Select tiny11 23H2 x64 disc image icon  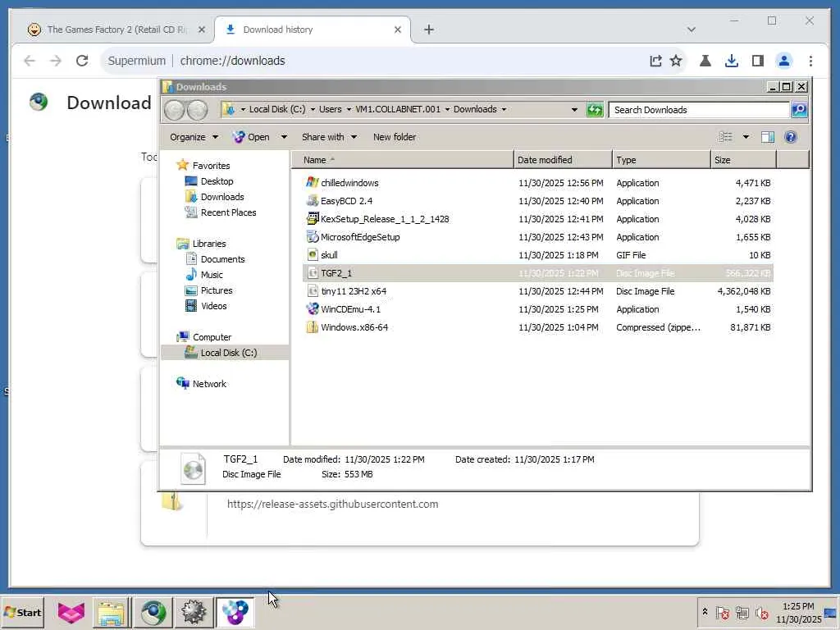point(313,291)
